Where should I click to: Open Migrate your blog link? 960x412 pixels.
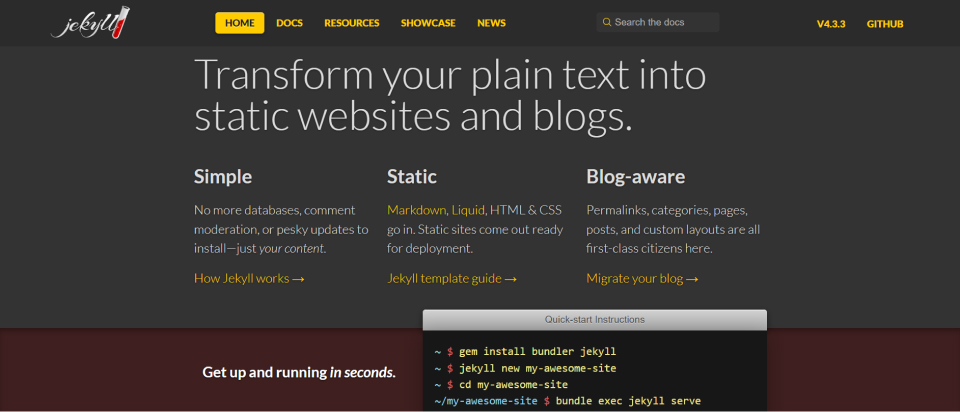642,279
